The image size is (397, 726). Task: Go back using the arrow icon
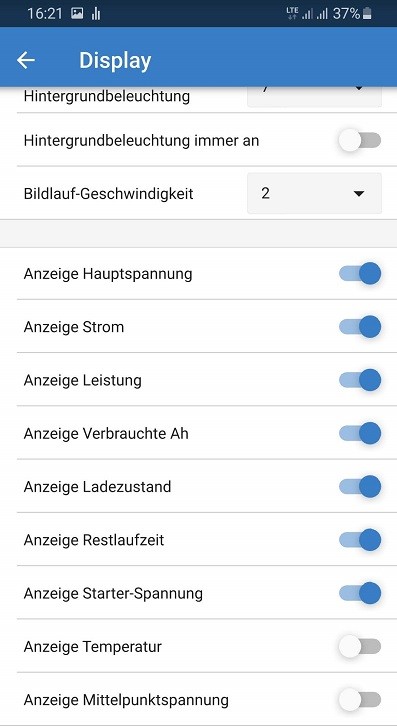click(26, 60)
